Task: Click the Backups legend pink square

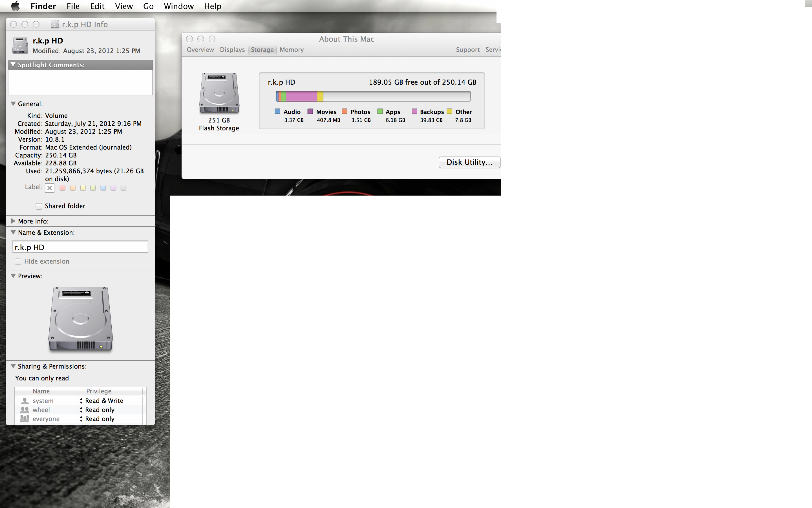Action: [415, 111]
